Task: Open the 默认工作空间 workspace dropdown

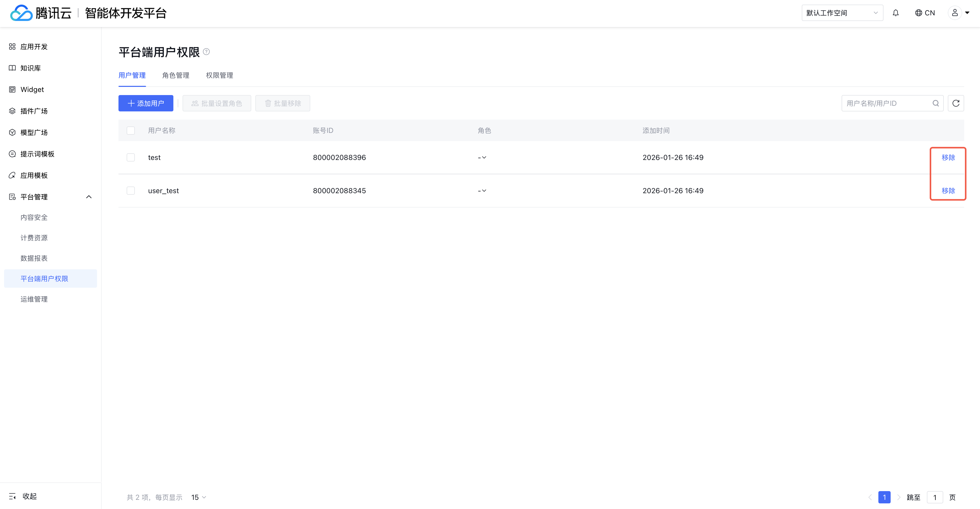Action: 842,13
